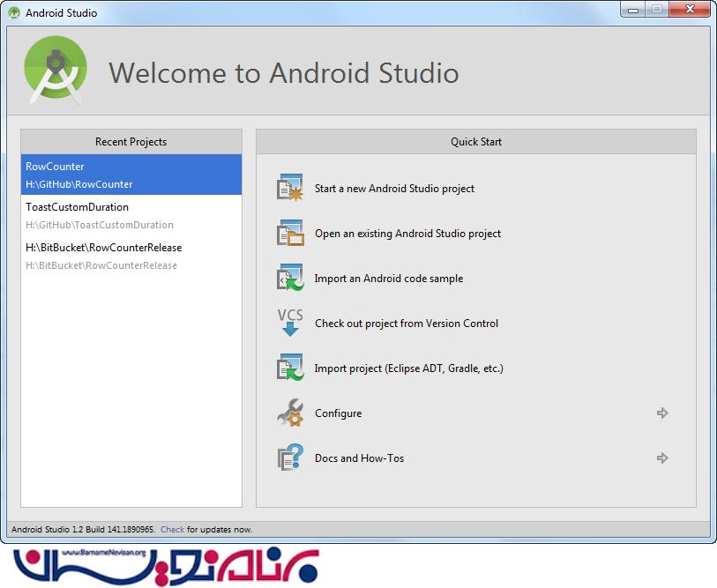This screenshot has height=588, width=717.
Task: Click the open existing project folder icon
Action: 289,233
